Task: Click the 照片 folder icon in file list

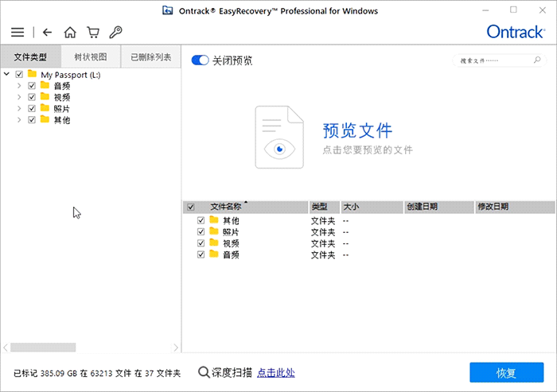Action: (214, 231)
